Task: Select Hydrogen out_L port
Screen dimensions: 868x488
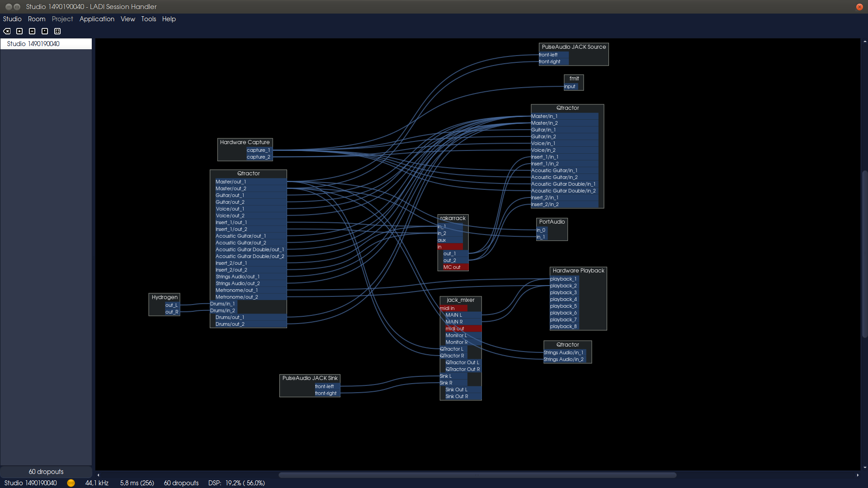Action: (172, 305)
